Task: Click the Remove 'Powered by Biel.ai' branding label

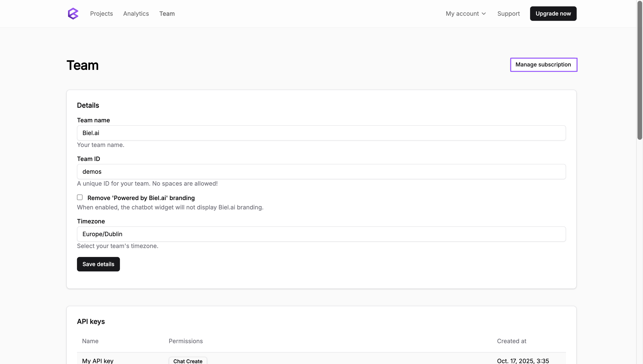Action: pos(141,198)
